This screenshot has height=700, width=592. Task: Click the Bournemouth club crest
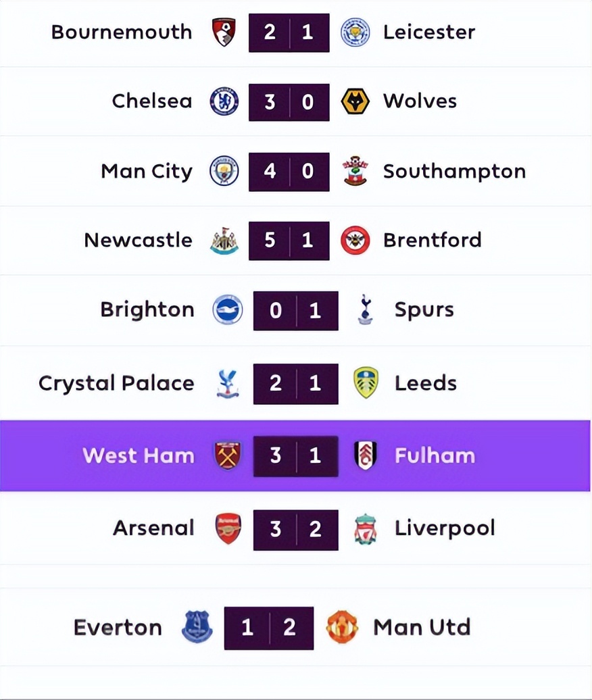pyautogui.click(x=224, y=32)
